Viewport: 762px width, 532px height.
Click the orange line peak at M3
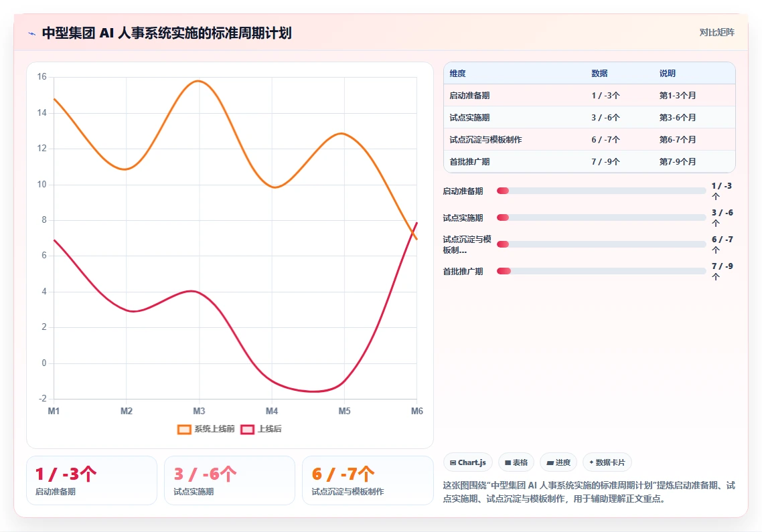click(199, 81)
